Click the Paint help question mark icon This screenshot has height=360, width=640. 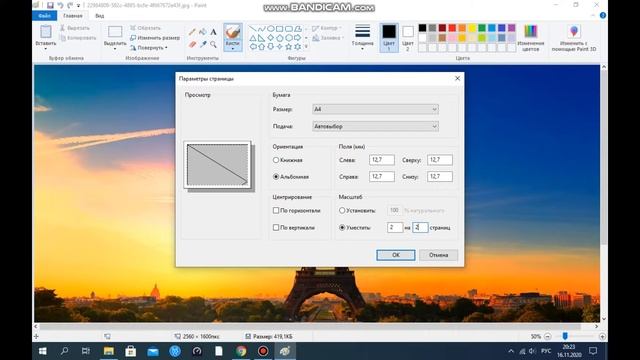(x=602, y=16)
